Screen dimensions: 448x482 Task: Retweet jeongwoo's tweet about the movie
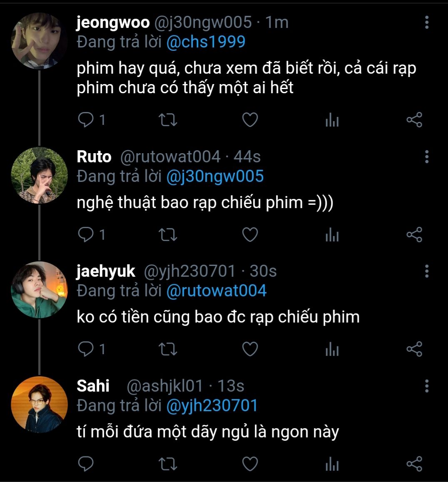pyautogui.click(x=168, y=120)
